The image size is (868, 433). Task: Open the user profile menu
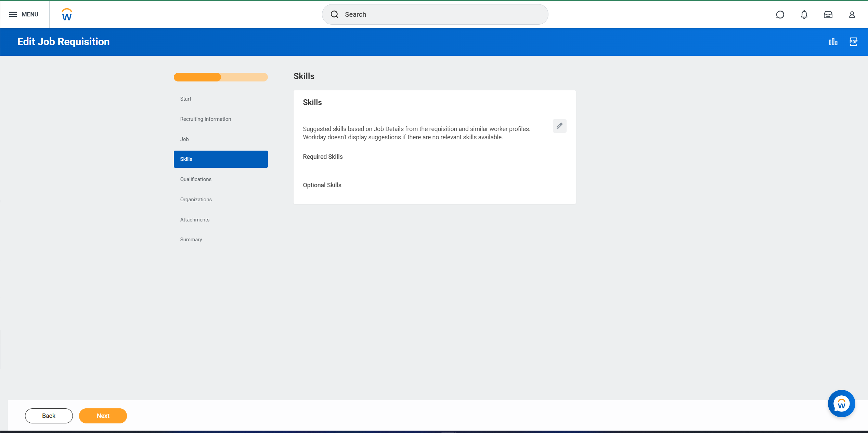coord(852,14)
